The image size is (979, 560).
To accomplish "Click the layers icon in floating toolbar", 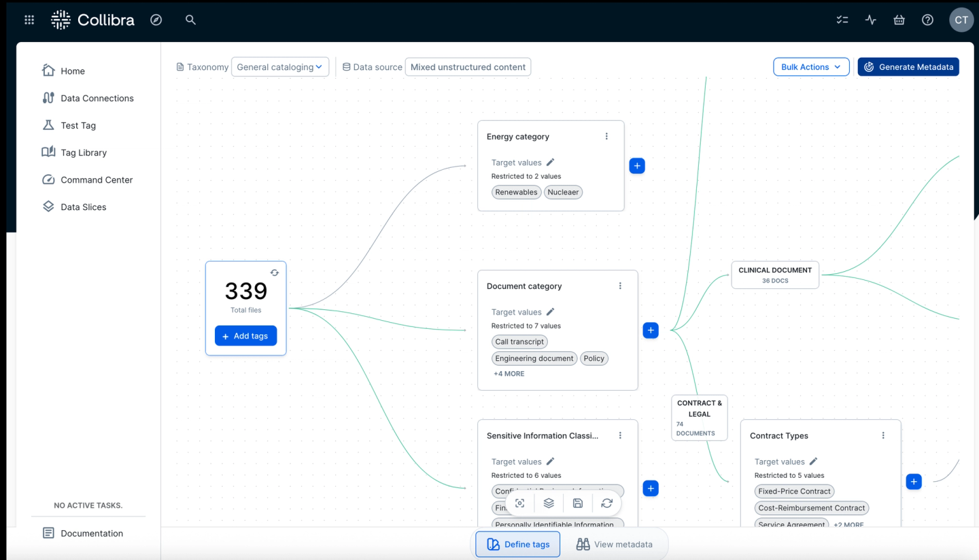I will [x=549, y=503].
